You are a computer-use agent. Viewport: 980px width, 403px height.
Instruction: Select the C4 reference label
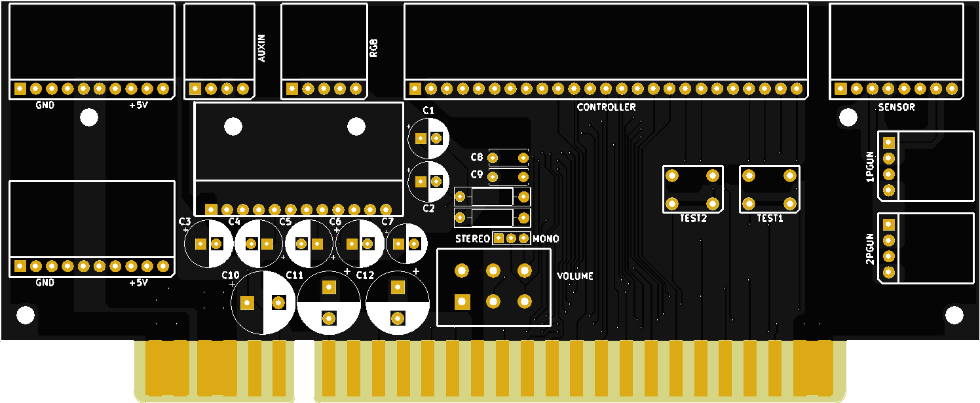[x=235, y=221]
